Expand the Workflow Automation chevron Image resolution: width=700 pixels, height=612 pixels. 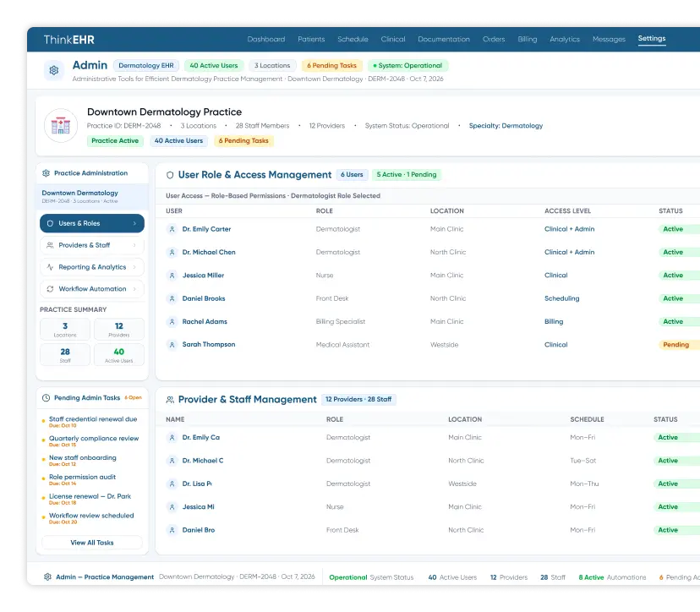pyautogui.click(x=134, y=289)
